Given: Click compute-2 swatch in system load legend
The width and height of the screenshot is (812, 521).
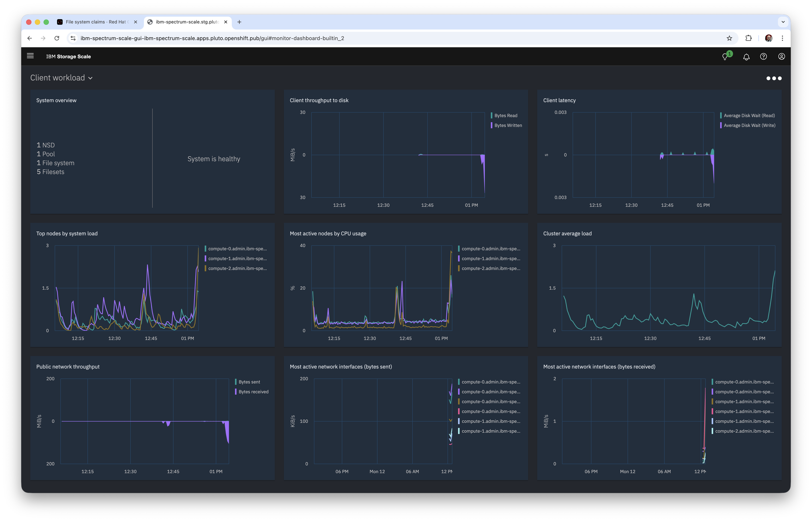Looking at the screenshot, I should pyautogui.click(x=205, y=268).
